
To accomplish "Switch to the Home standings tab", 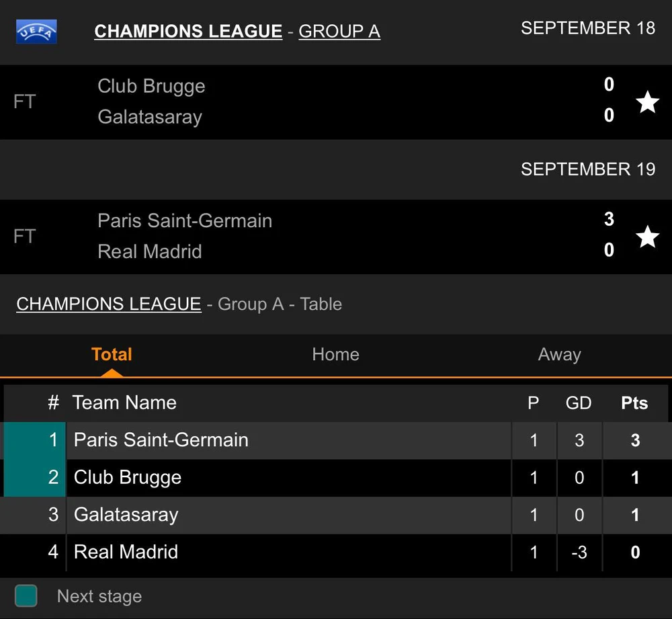I will (x=335, y=354).
